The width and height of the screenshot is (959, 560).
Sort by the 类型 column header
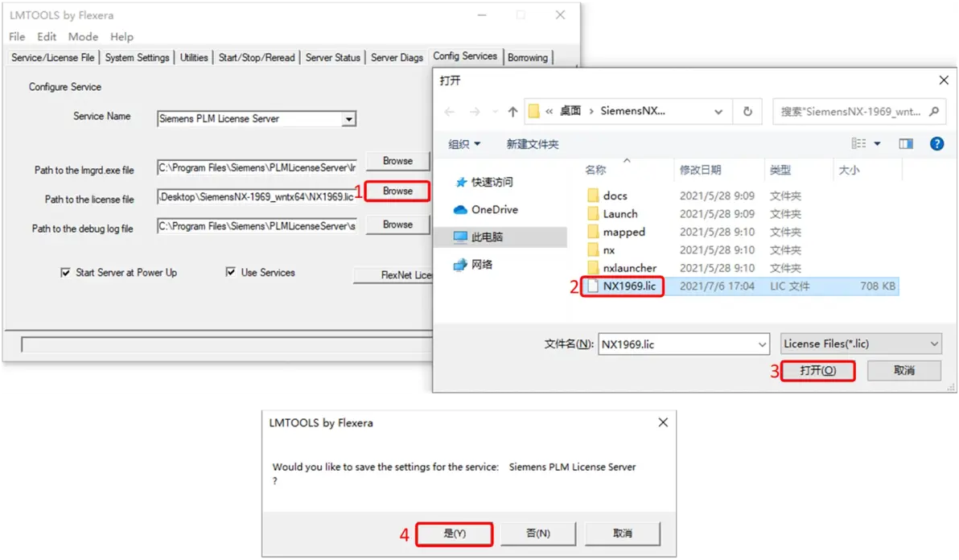pyautogui.click(x=780, y=170)
